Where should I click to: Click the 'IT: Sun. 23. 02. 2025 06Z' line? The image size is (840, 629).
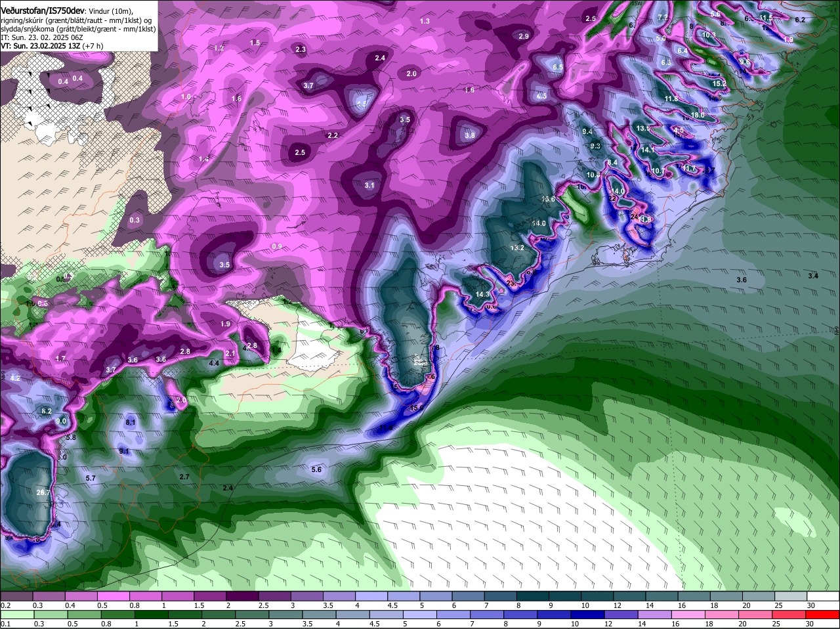[42, 37]
